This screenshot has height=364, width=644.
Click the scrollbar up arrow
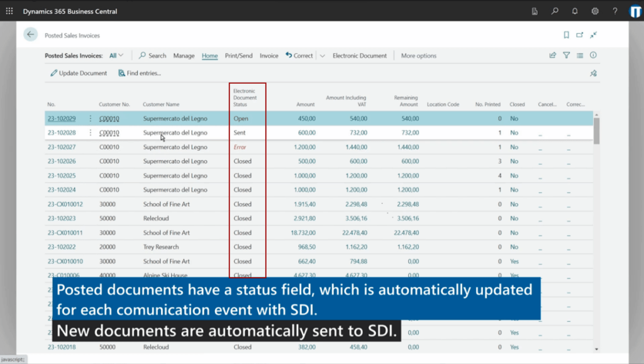596,115
